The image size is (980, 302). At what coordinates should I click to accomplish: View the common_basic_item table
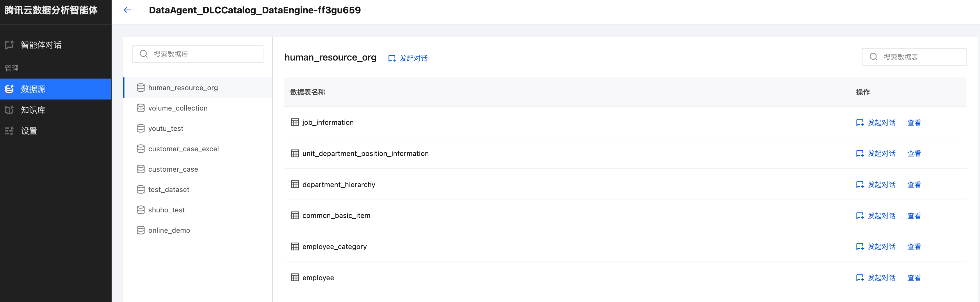914,216
